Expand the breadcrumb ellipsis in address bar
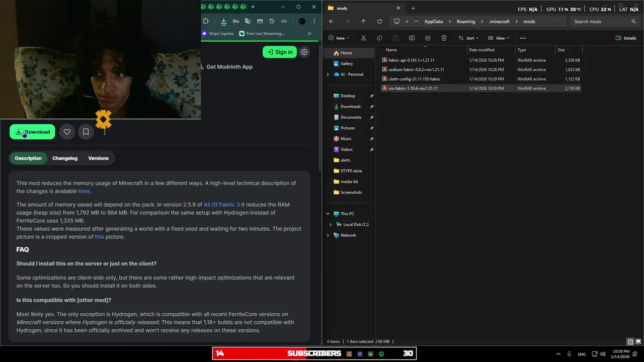Viewport: 644px width, 362px height. (416, 22)
